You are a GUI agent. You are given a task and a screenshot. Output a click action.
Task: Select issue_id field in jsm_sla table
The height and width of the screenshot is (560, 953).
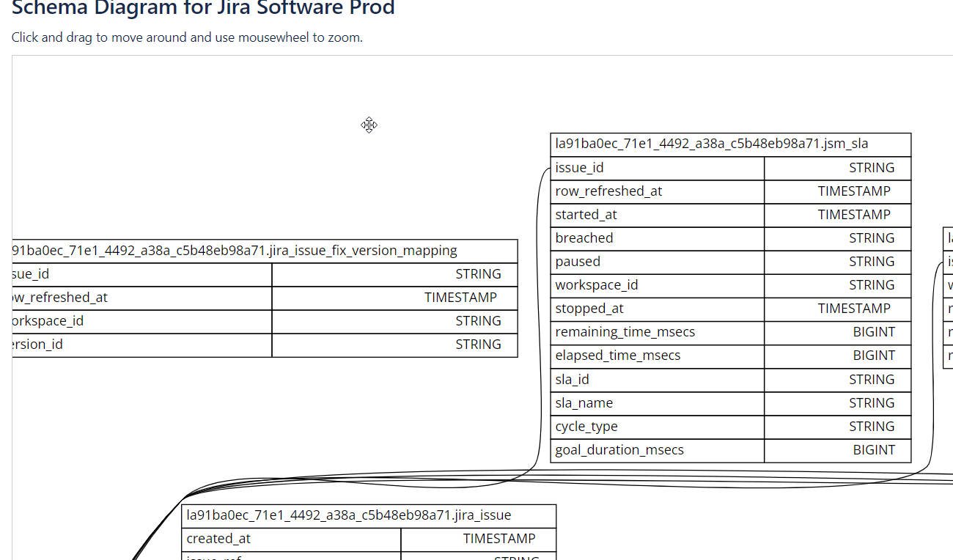pos(731,168)
